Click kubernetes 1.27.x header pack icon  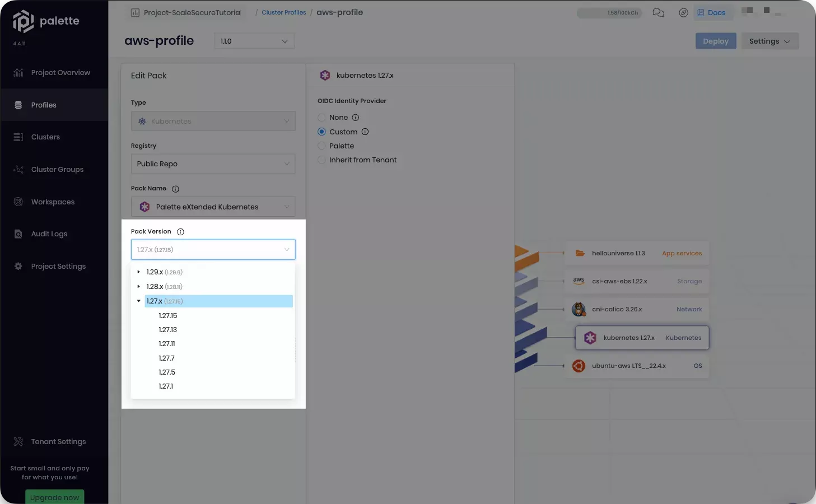tap(325, 75)
